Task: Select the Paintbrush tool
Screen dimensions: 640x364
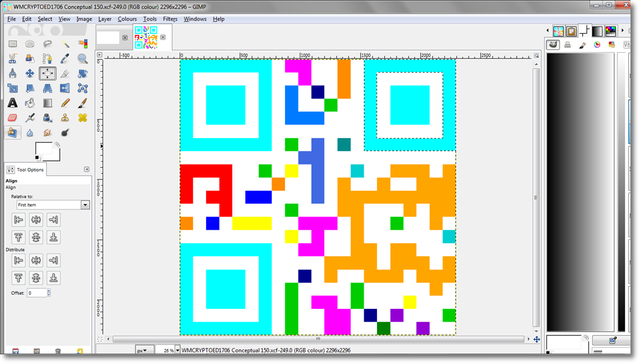Action: point(82,103)
